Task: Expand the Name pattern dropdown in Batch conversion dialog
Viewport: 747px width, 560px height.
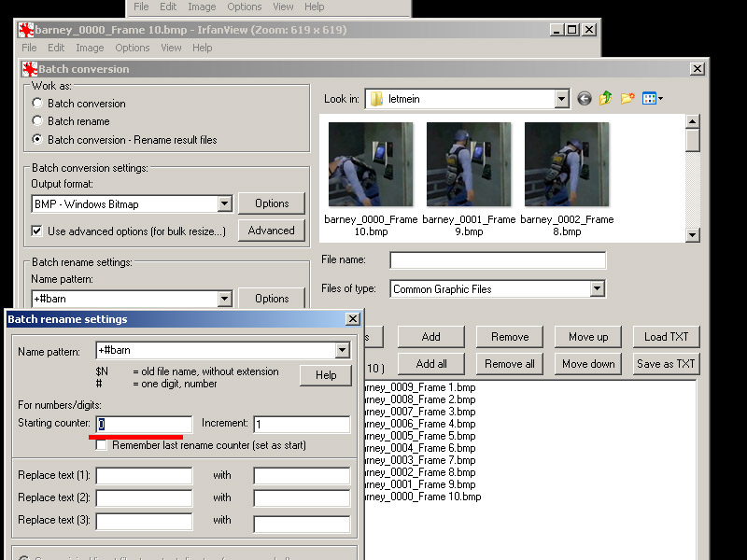Action: 224,299
